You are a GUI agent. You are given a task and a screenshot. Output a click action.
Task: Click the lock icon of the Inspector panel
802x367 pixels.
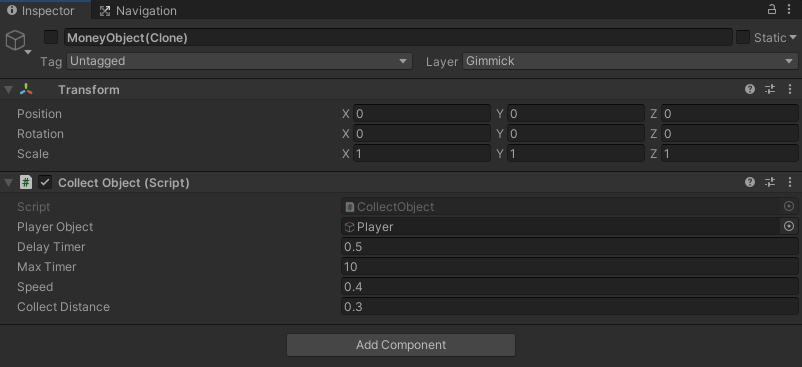click(x=771, y=9)
